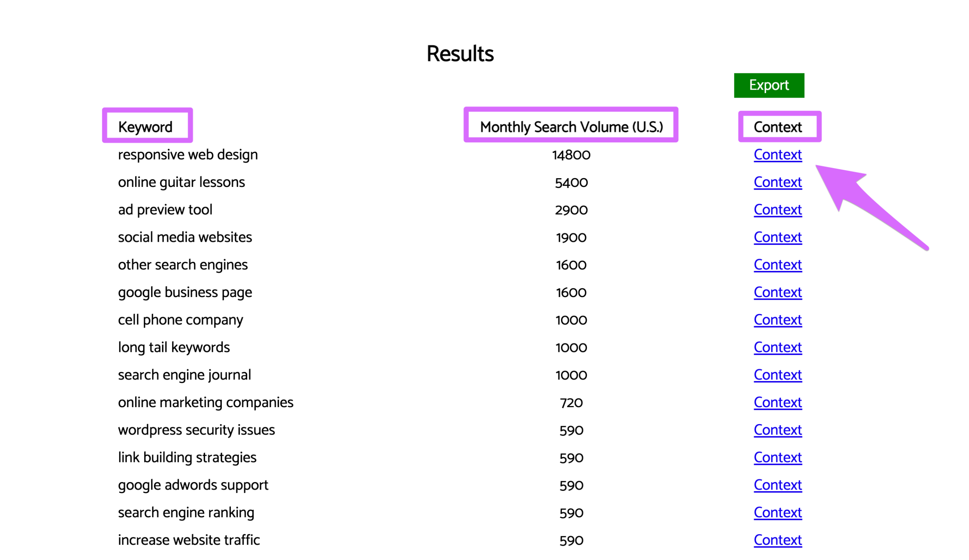Open Context link for online marketing companies
Viewport: 969px width, 560px height.
point(777,403)
